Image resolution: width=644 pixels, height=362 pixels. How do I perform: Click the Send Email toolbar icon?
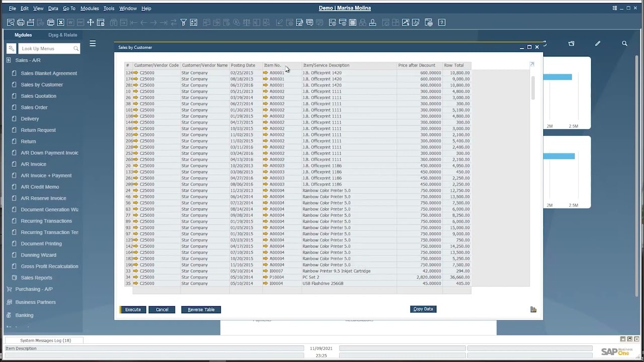click(31, 23)
